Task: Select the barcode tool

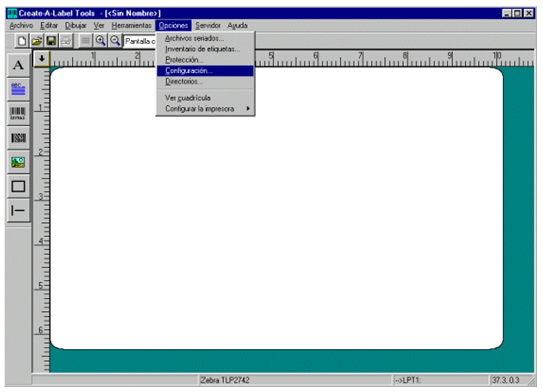Action: pos(18,113)
